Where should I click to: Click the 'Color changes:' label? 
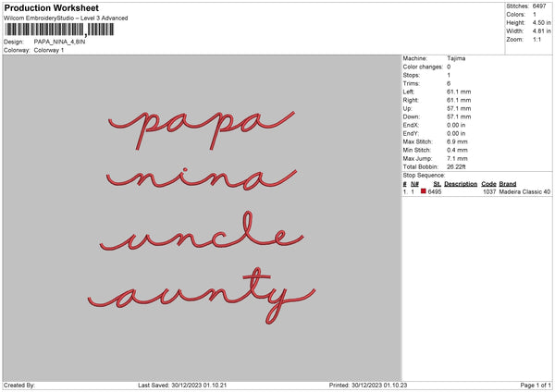(423, 67)
